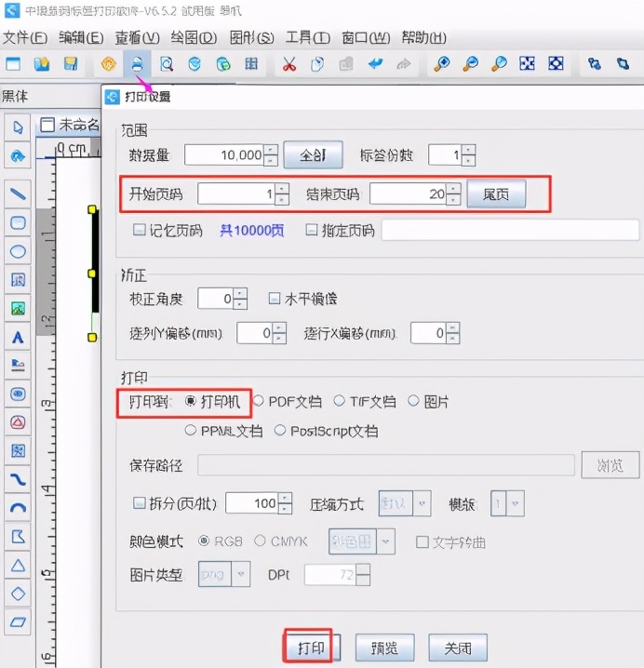Click the 保存路径 input field
644x668 pixels.
pyautogui.click(x=385, y=465)
